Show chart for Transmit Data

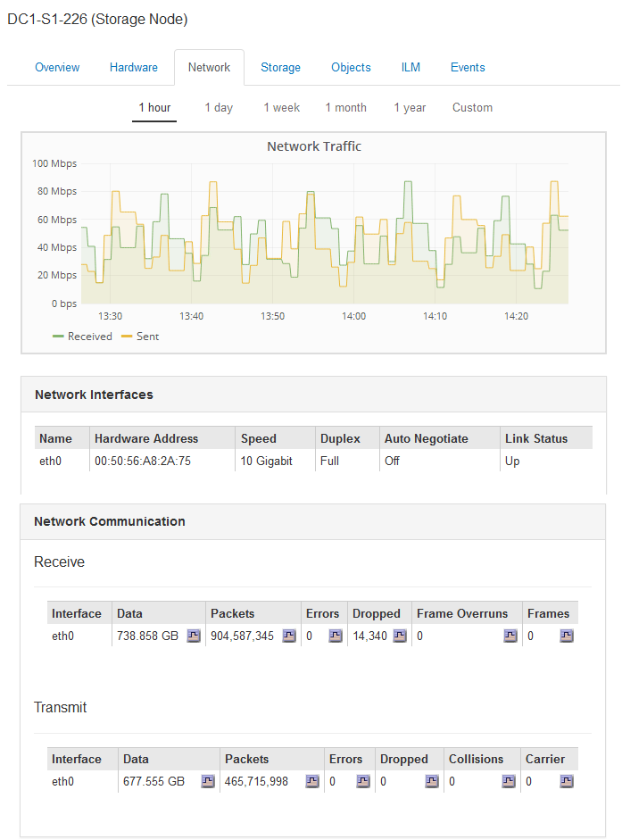coord(207,781)
